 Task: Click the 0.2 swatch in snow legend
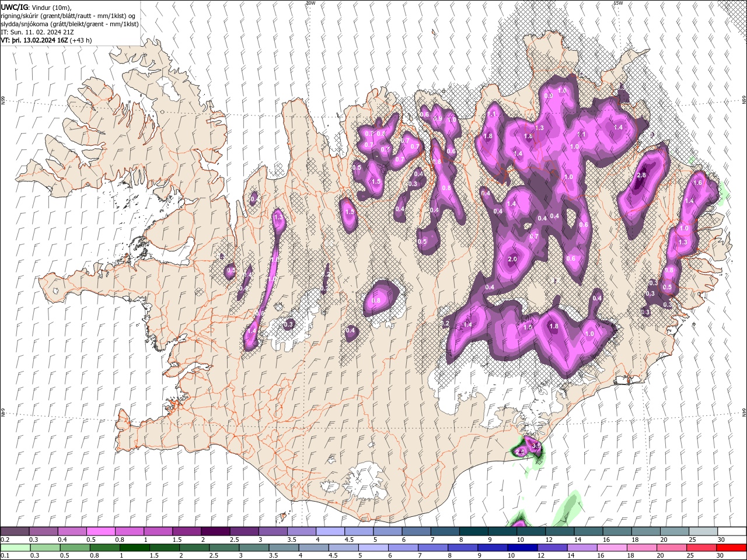pyautogui.click(x=15, y=531)
